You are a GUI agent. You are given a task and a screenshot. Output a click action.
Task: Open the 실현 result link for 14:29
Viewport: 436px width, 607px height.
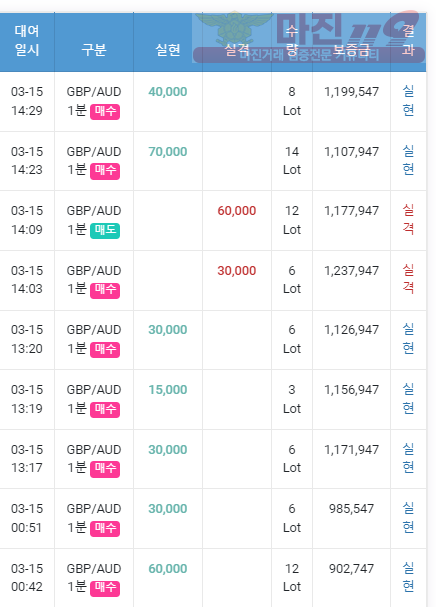[408, 101]
